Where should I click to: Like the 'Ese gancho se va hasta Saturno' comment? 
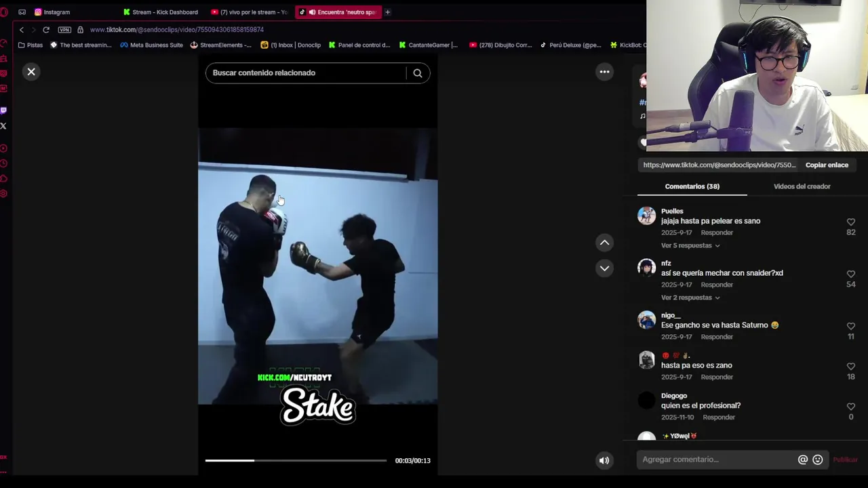coord(851,326)
